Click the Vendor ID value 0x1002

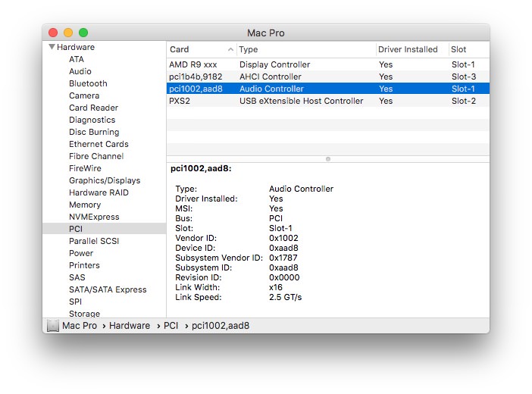tap(283, 238)
